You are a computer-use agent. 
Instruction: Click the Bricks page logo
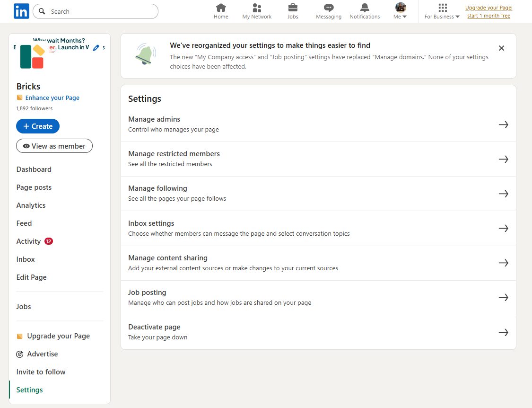[x=32, y=57]
